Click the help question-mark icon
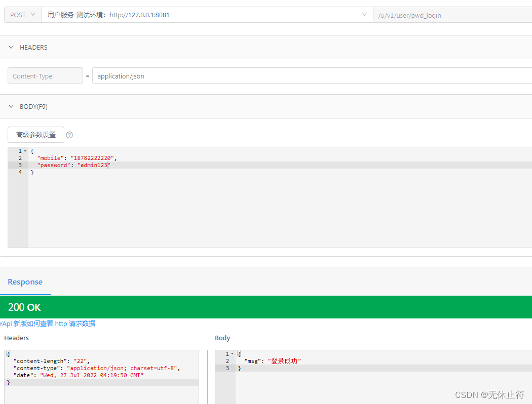Viewport: 532px width, 404px height. (69, 135)
